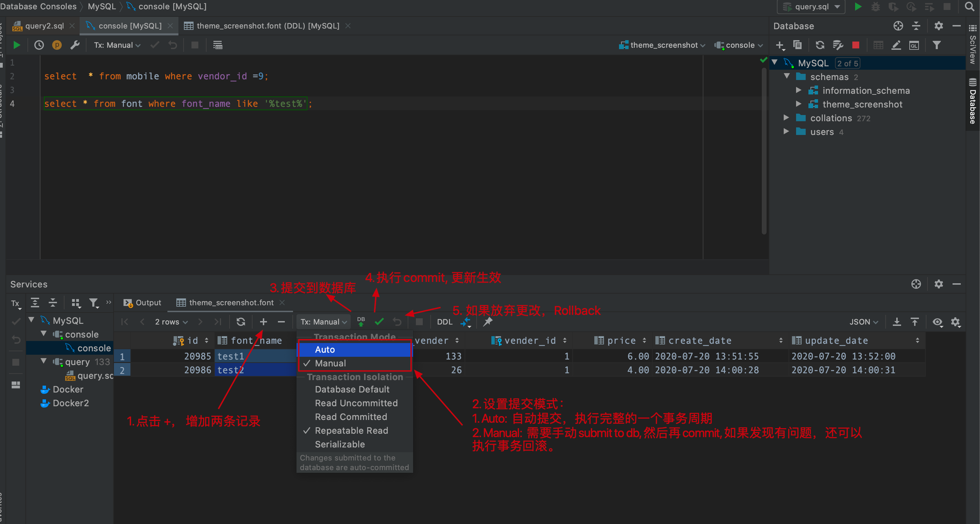This screenshot has width=980, height=524.
Task: Select row 2 gutter number
Action: (x=122, y=370)
